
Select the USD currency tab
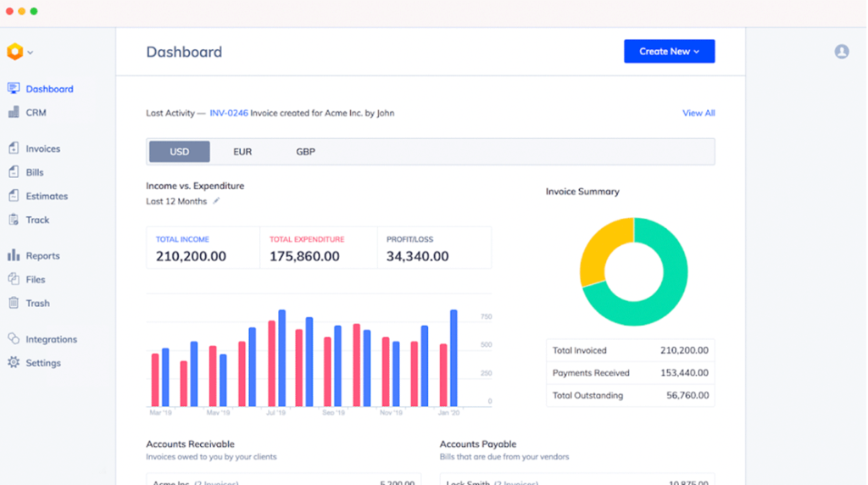coord(180,152)
